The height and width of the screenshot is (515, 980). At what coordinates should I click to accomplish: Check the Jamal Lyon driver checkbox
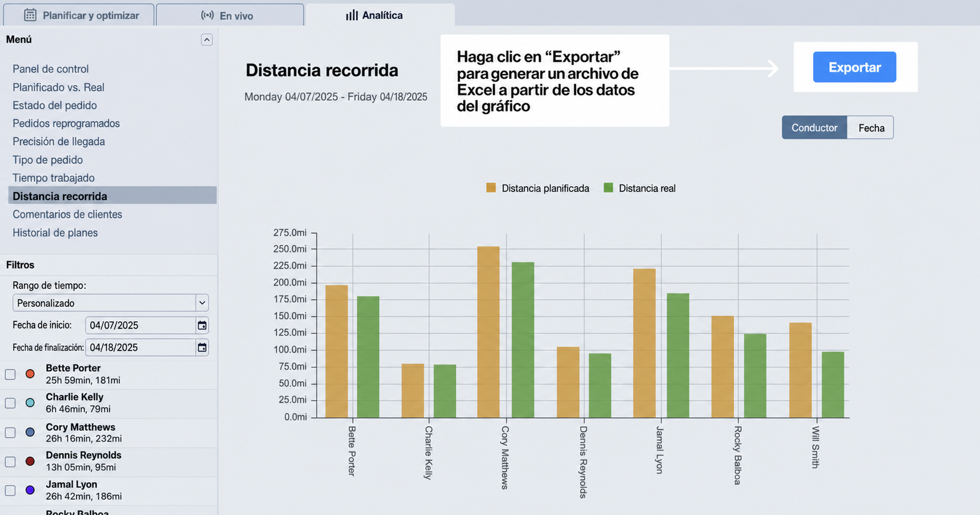10,491
